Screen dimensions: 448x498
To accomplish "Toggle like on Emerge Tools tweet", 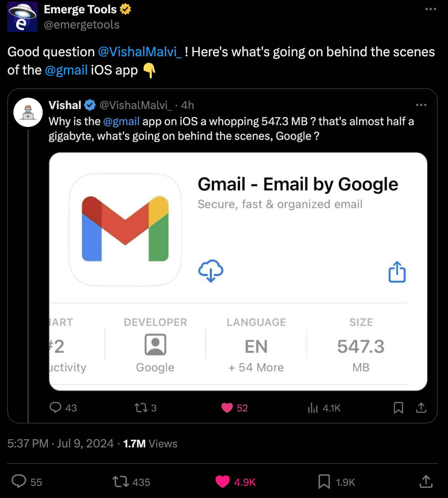I will tap(223, 482).
